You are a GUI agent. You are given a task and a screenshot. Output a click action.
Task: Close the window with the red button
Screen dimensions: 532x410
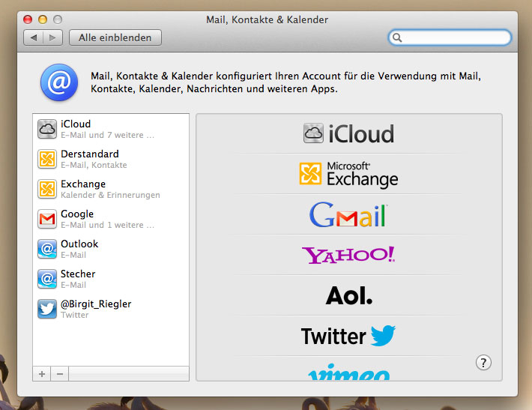click(28, 19)
